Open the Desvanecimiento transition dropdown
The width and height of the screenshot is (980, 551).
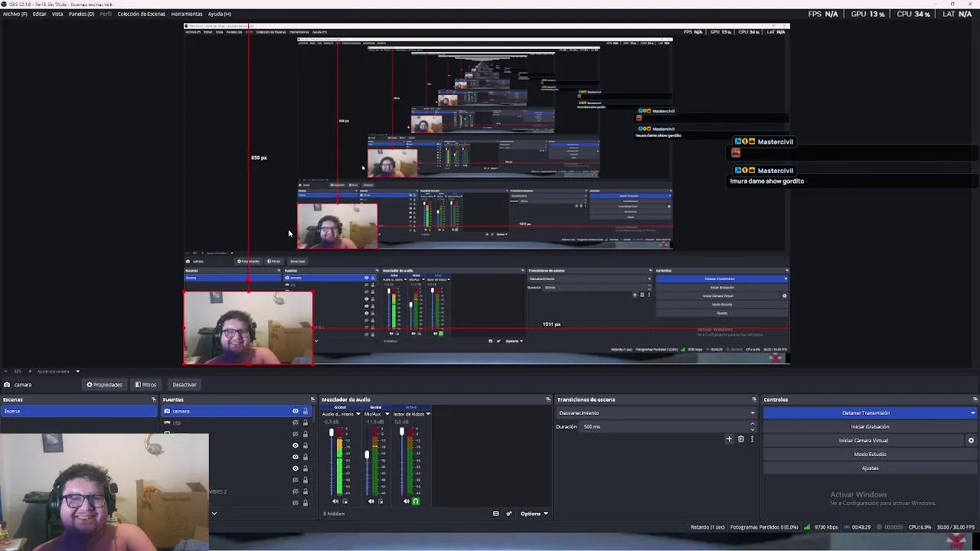[656, 413]
